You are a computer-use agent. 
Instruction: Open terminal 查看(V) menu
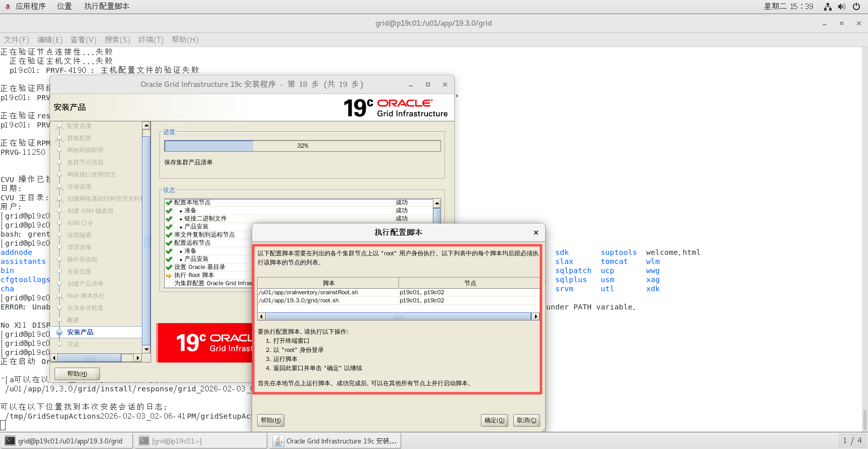[x=83, y=39]
